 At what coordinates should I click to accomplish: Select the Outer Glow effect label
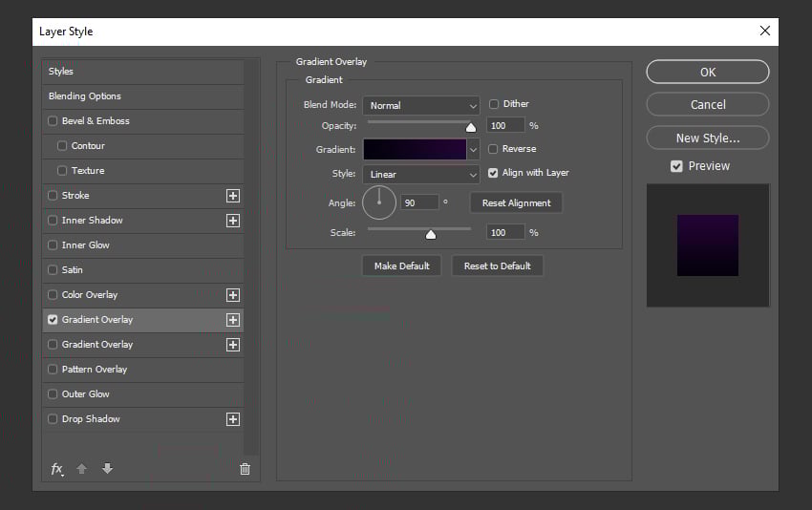(x=85, y=394)
